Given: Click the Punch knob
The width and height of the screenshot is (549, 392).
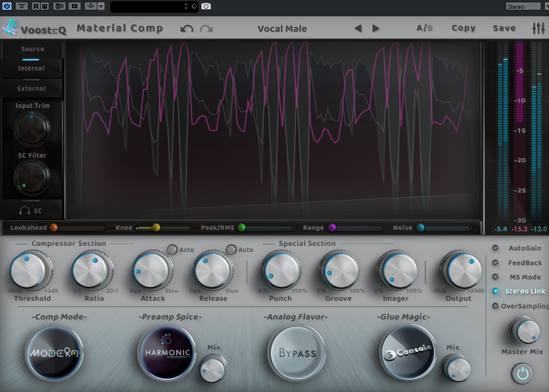Looking at the screenshot, I should 280,271.
